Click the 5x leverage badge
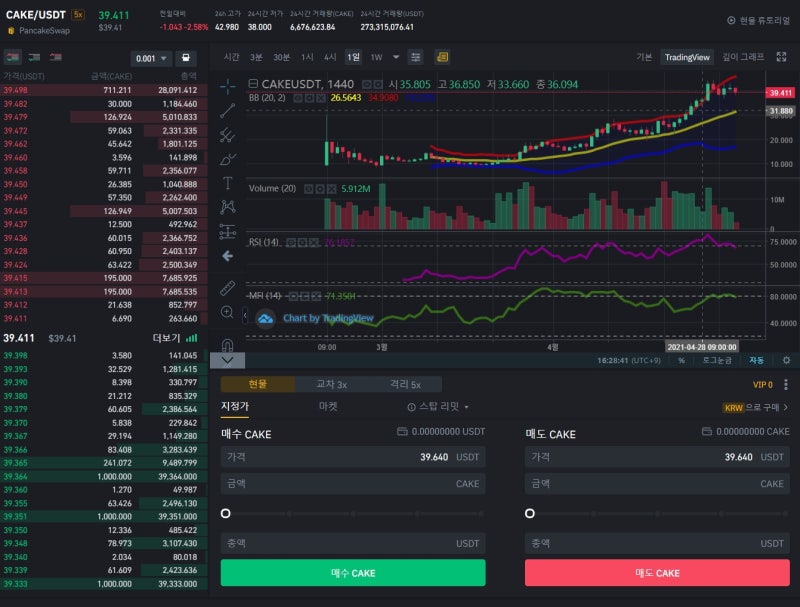Viewport: 800px width, 607px height. pos(78,15)
